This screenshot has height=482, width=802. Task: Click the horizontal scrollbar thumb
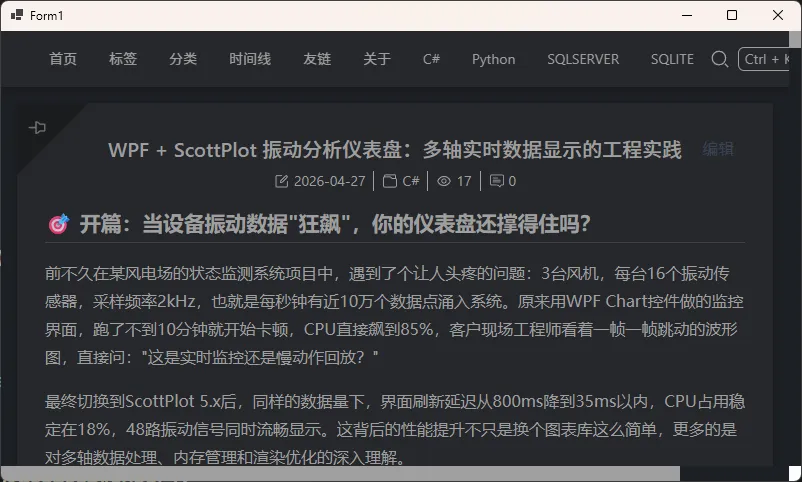click(341, 473)
